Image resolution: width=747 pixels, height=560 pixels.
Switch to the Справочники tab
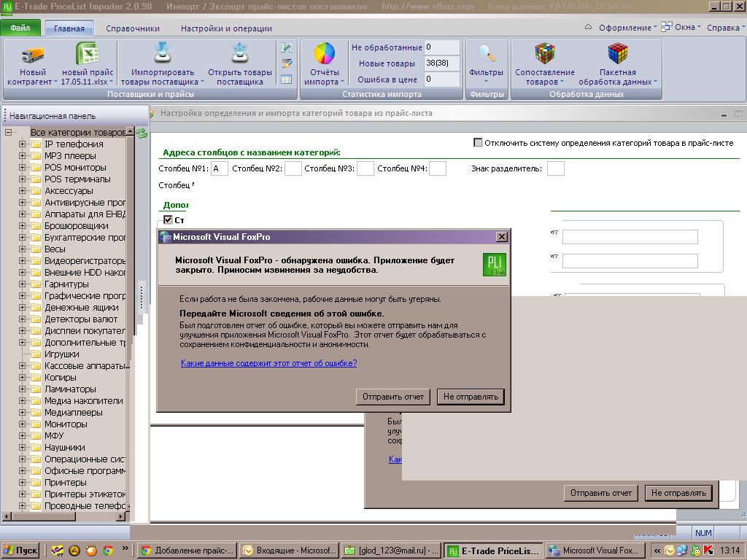click(133, 28)
